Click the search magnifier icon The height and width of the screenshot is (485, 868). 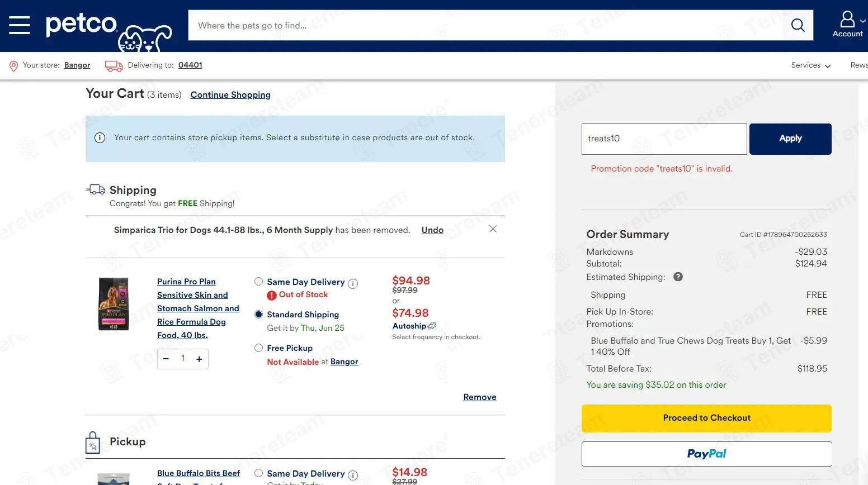click(x=798, y=25)
